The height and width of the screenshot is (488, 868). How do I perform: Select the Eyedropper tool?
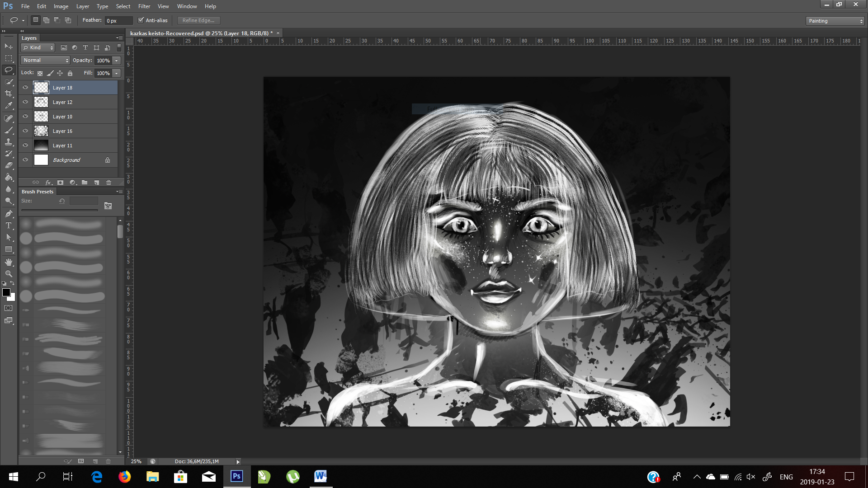(x=9, y=106)
